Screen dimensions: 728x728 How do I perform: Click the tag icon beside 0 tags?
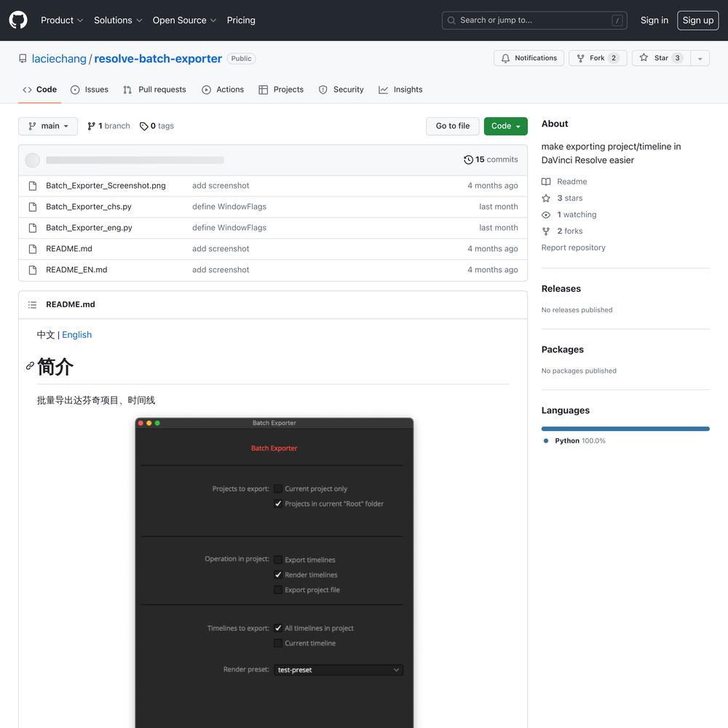tap(144, 126)
